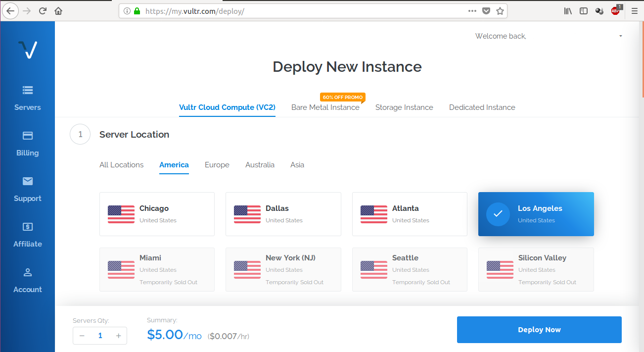Toggle the browser sidebar view icon
Screen dimensions: 644x352
click(x=584, y=10)
